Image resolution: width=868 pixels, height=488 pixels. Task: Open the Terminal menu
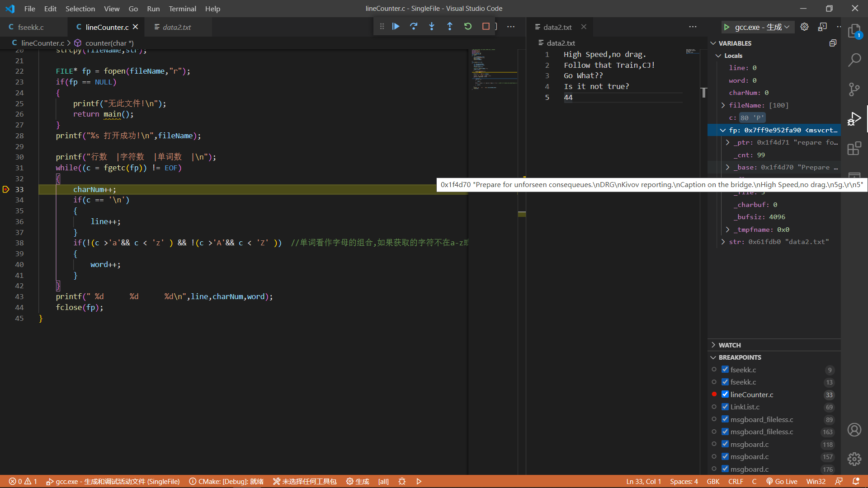(x=182, y=9)
